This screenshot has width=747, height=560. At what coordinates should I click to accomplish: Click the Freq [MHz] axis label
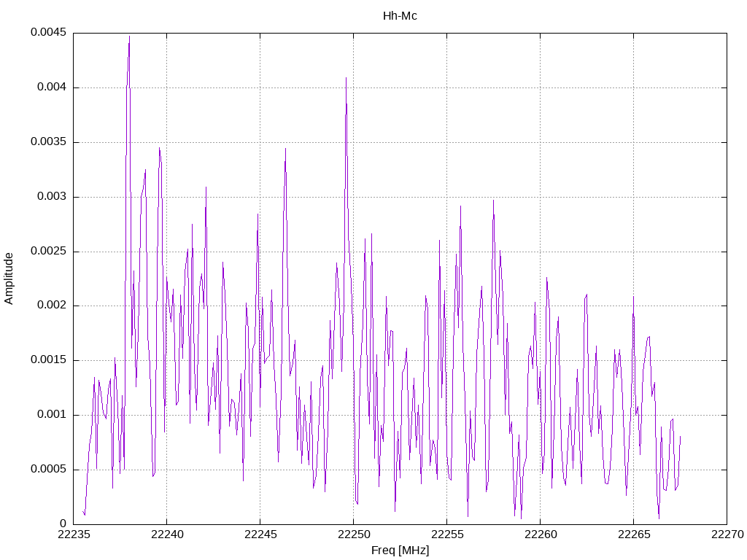(400, 551)
